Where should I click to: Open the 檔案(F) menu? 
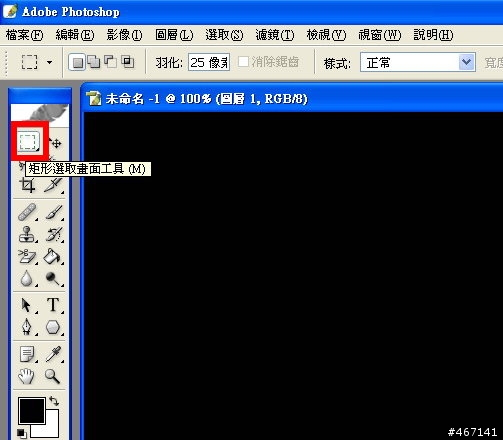[x=24, y=35]
